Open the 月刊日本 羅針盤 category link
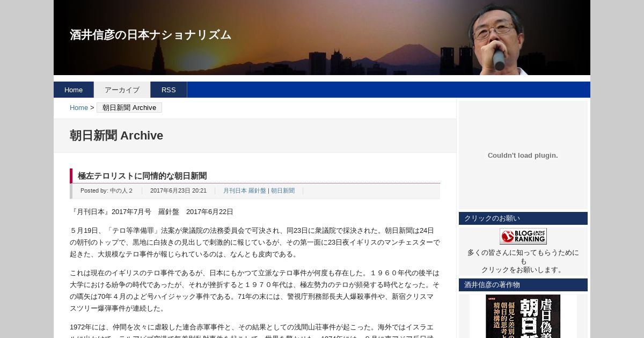The image size is (644, 338). pyautogui.click(x=245, y=190)
